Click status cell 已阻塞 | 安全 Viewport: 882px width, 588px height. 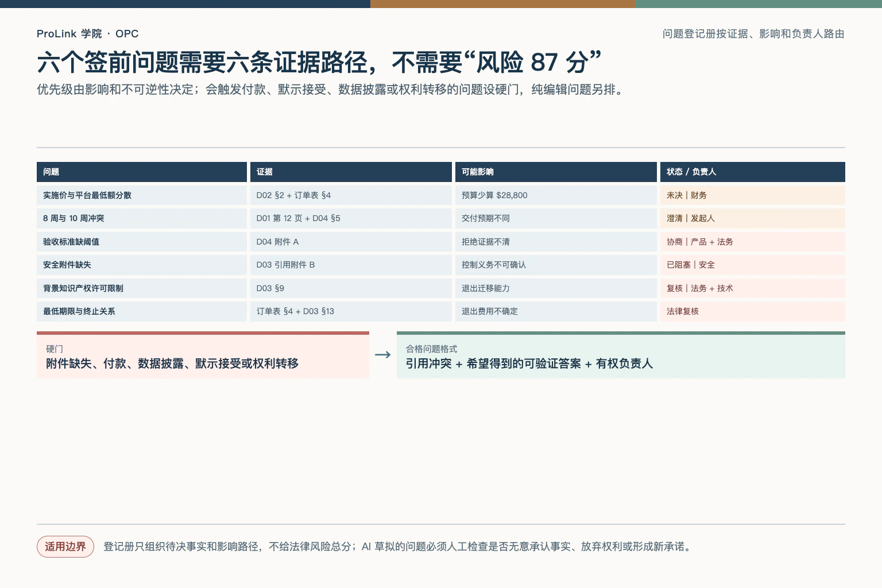click(x=753, y=265)
